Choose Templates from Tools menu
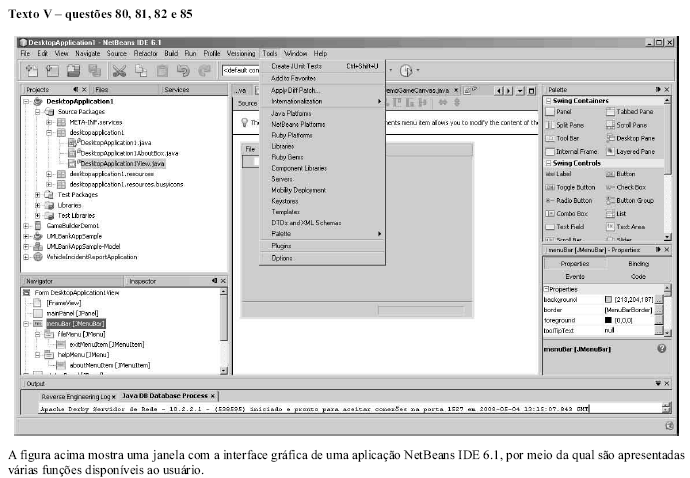Screen dimensions: 690x478 [323, 212]
